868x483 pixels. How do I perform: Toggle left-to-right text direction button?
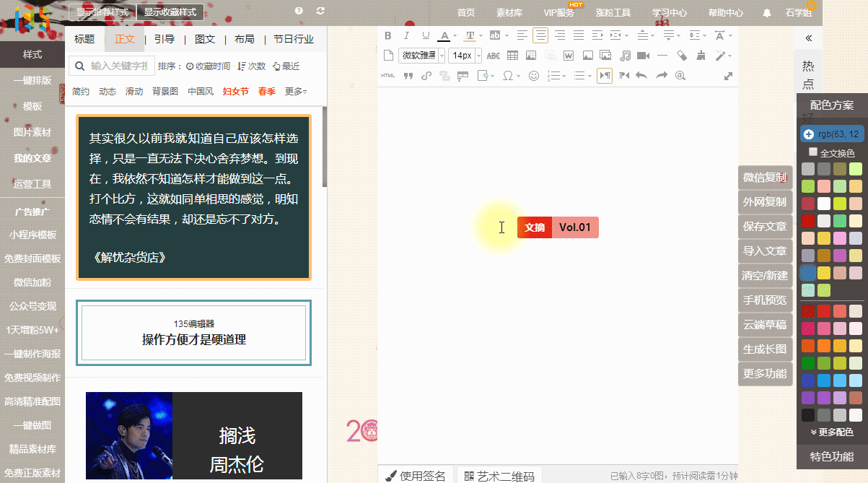(605, 76)
